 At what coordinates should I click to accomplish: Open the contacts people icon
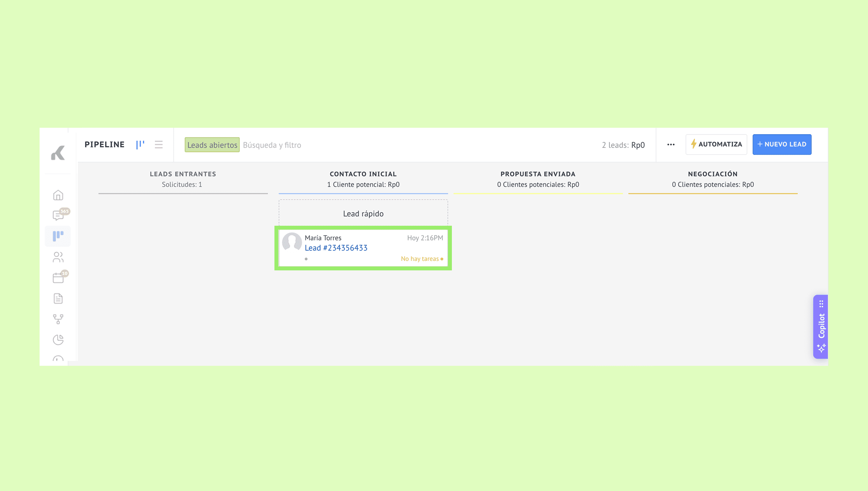(x=58, y=257)
